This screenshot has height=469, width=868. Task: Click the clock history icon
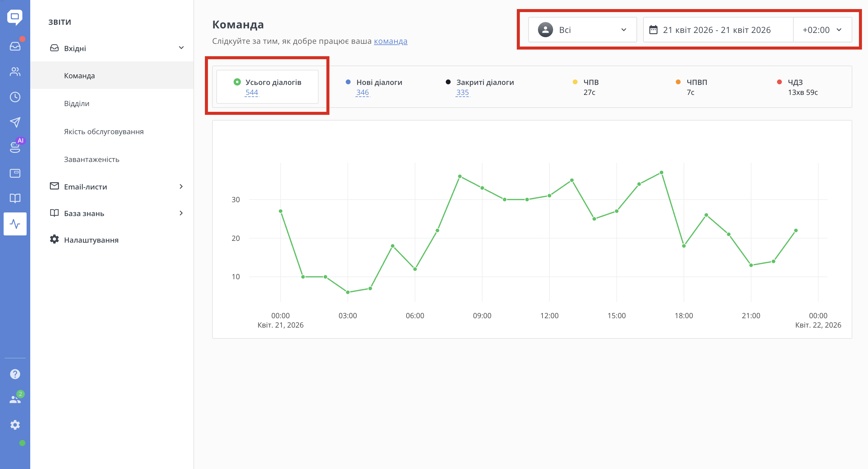coord(15,97)
